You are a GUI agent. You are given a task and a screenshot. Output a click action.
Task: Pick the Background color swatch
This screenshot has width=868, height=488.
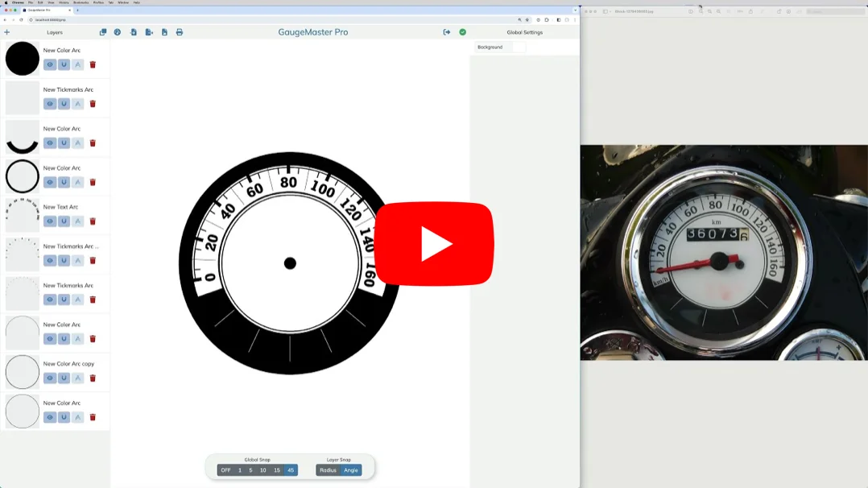519,47
